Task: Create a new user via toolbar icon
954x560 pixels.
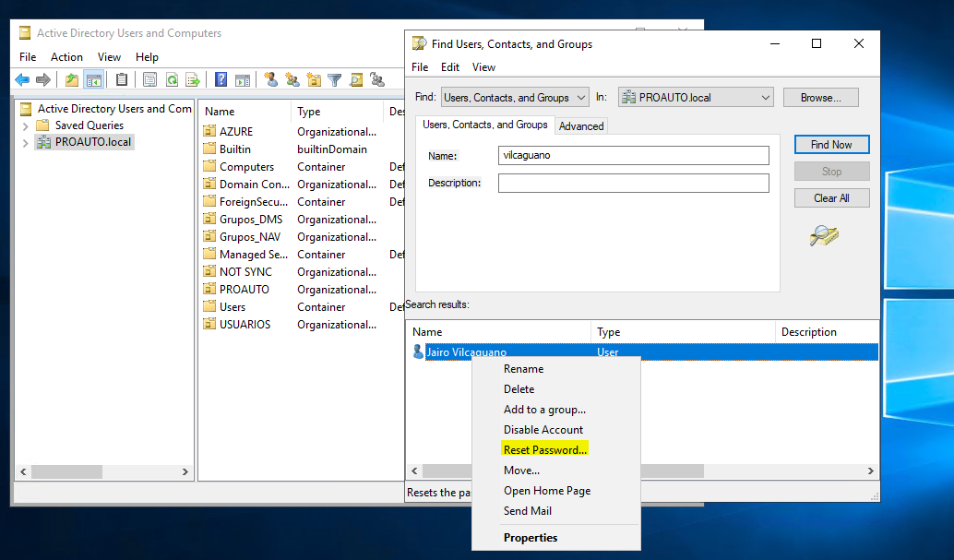Action: (271, 79)
